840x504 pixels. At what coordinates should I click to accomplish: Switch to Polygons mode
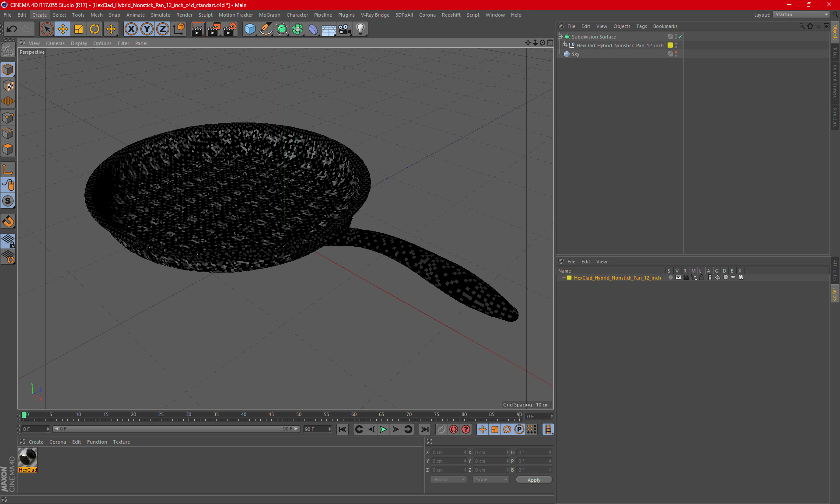pyautogui.click(x=8, y=149)
